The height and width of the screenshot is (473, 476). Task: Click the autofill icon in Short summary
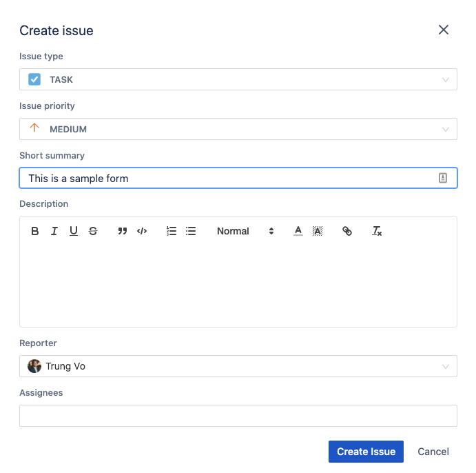click(x=443, y=178)
